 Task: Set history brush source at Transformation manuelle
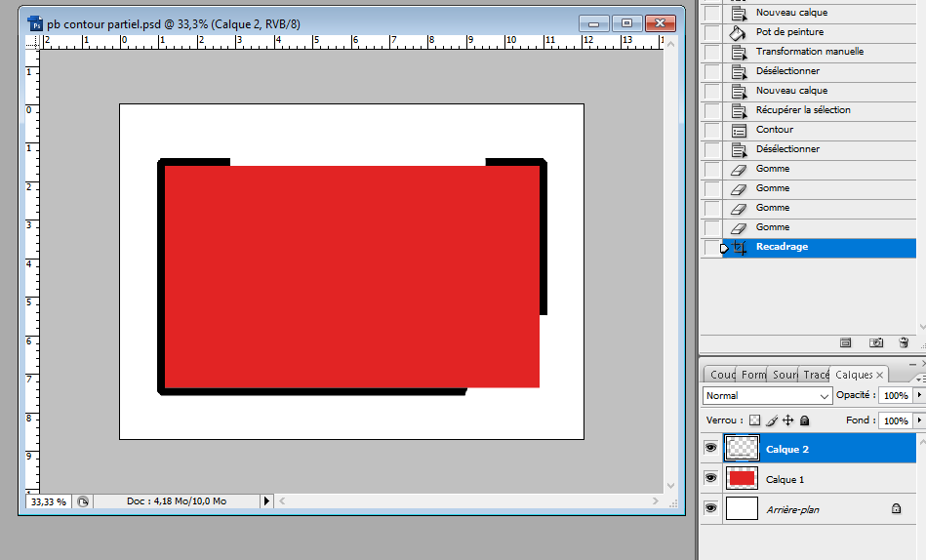coord(712,52)
